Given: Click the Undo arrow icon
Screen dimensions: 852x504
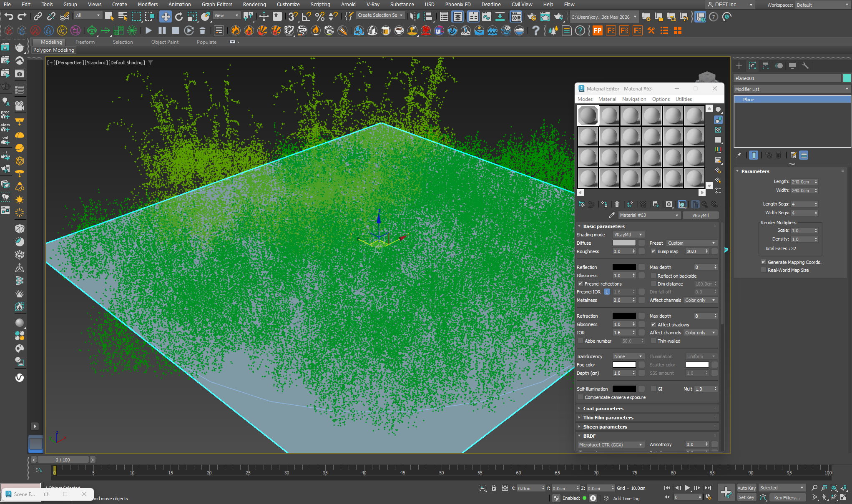Looking at the screenshot, I should pyautogui.click(x=9, y=17).
